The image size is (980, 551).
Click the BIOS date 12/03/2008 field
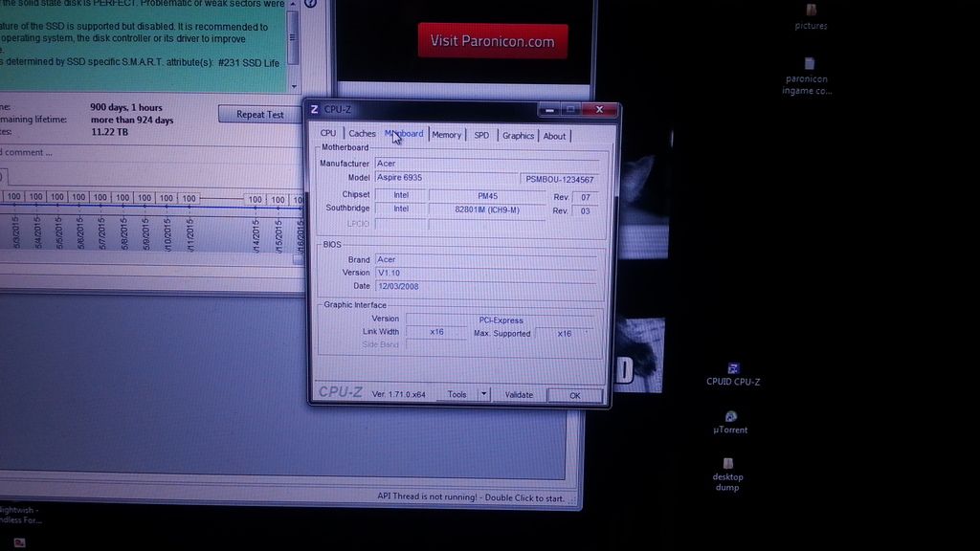(486, 287)
